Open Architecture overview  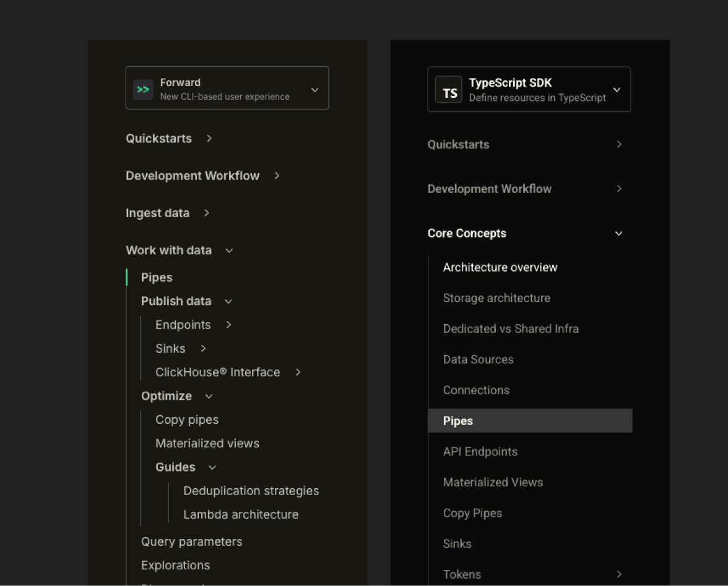click(x=500, y=267)
